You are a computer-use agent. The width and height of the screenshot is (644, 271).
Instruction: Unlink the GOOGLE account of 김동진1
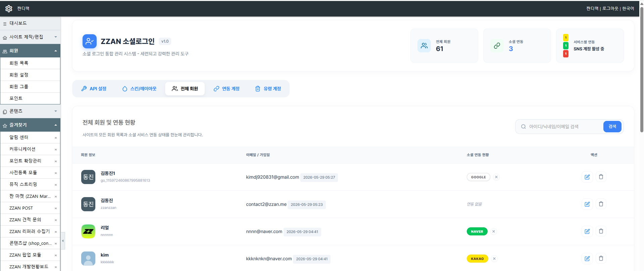[x=496, y=177]
